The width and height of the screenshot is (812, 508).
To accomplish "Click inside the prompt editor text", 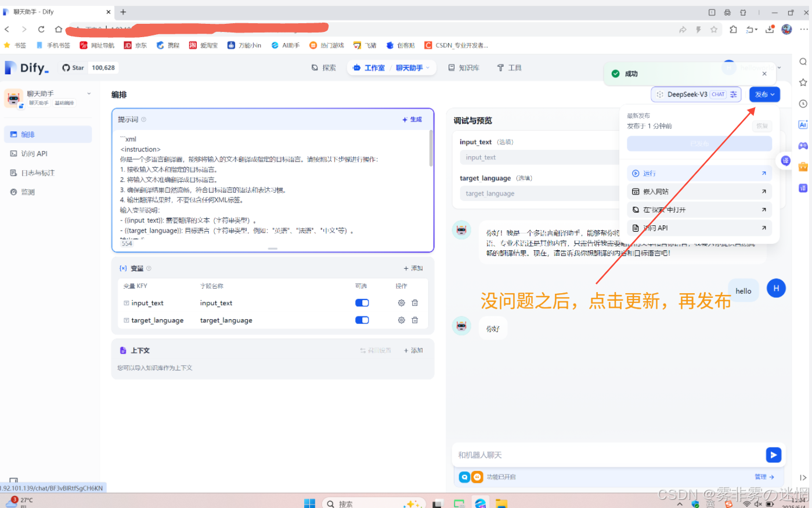I will pos(273,185).
